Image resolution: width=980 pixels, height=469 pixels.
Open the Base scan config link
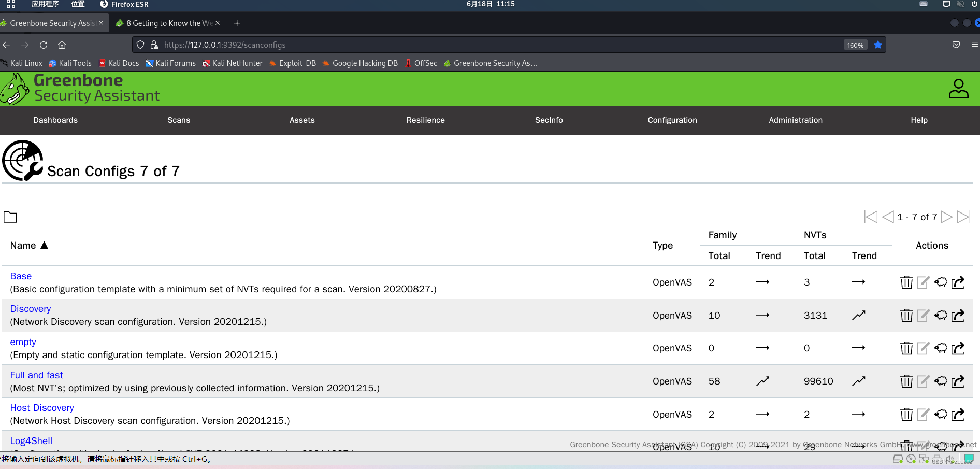21,276
